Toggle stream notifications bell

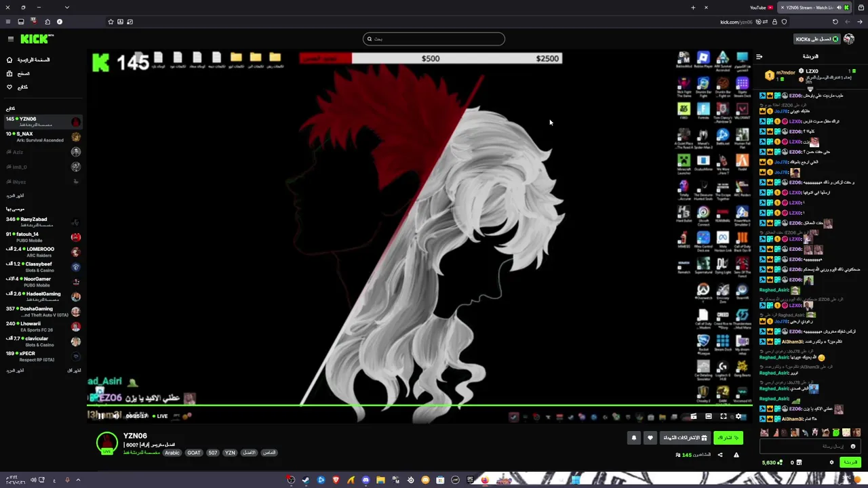[634, 438]
